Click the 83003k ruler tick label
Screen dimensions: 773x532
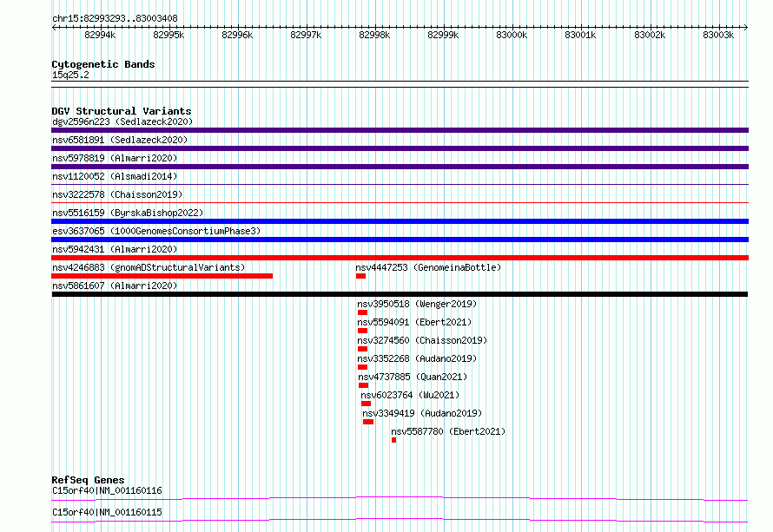coord(718,35)
